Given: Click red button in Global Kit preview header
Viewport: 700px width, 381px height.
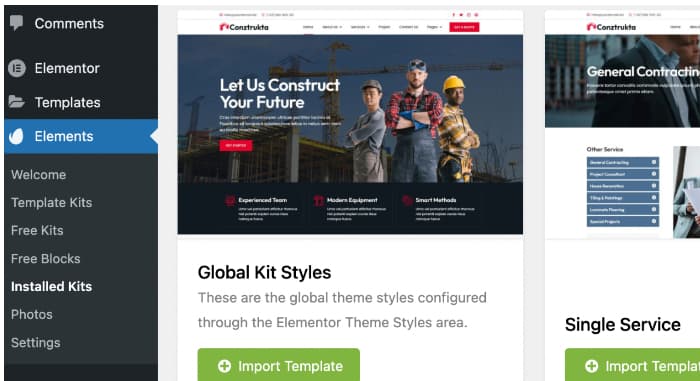Looking at the screenshot, I should (464, 27).
